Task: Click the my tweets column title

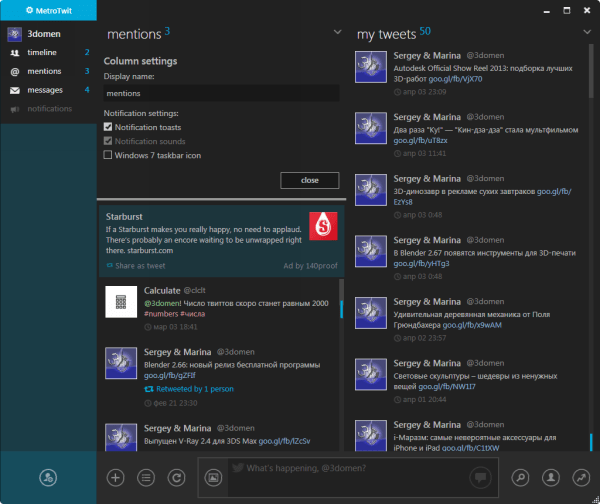Action: click(x=386, y=34)
